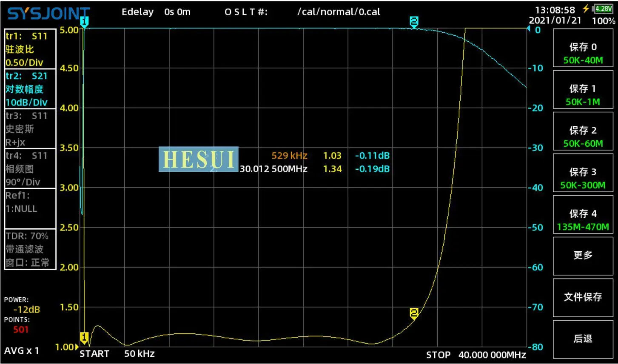The image size is (618, 364).
Task: Open the 文件保存 file save menu
Action: 583,297
